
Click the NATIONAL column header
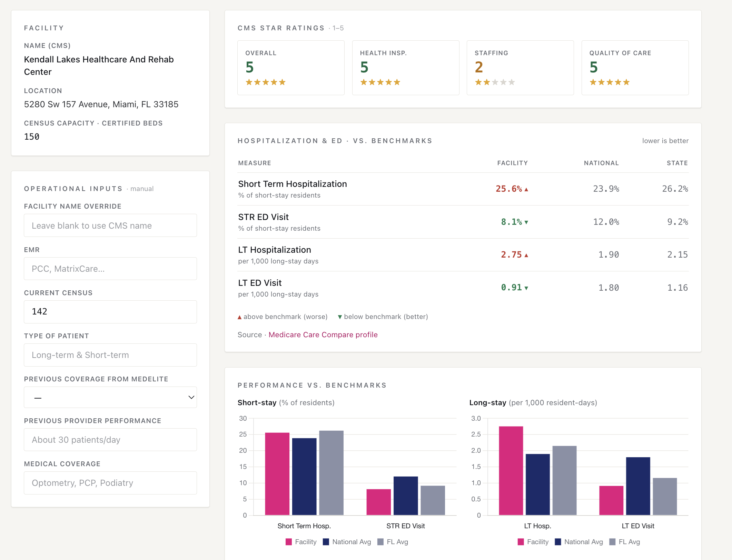[x=601, y=163]
